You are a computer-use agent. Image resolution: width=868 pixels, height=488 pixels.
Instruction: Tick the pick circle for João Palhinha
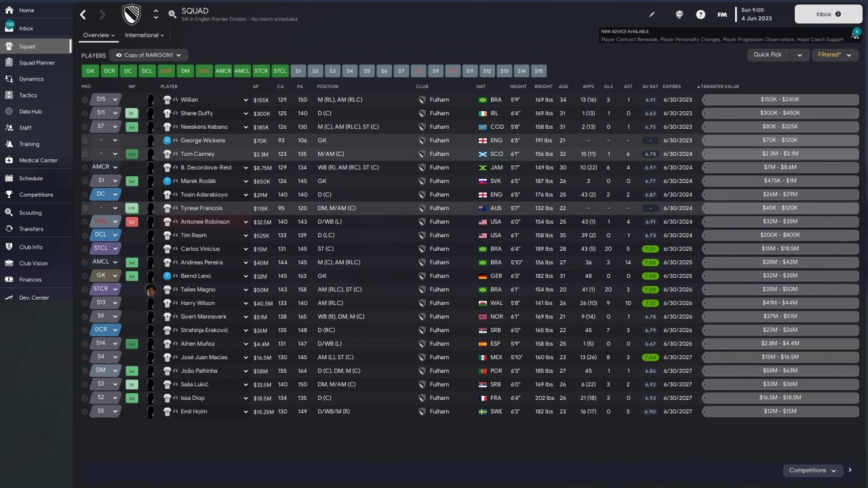[85, 371]
